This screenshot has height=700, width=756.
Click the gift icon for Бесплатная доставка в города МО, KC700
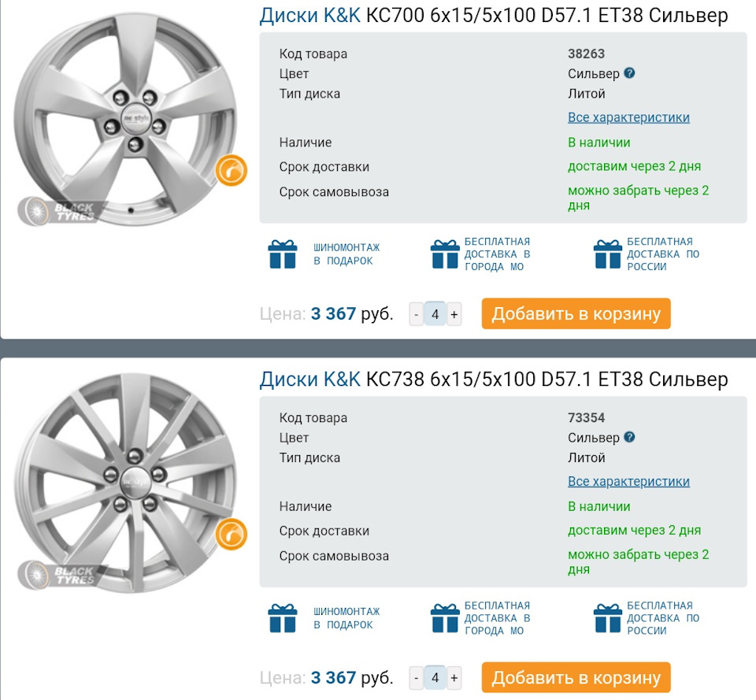(x=445, y=254)
